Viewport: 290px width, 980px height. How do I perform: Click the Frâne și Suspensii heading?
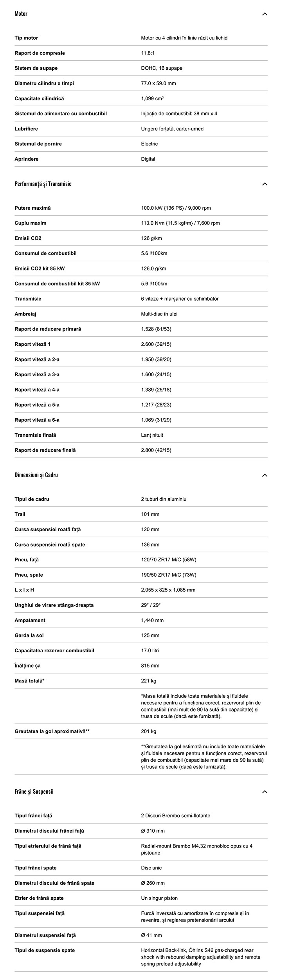click(34, 791)
